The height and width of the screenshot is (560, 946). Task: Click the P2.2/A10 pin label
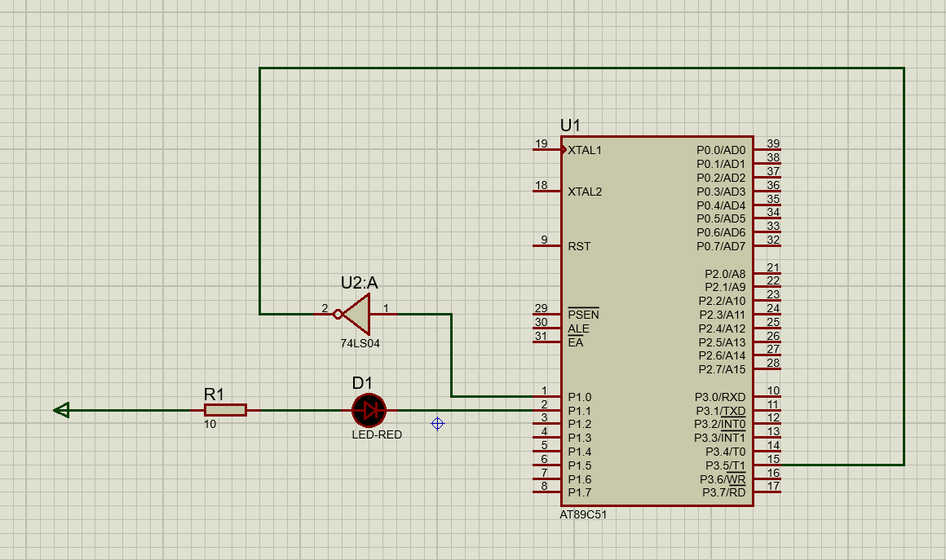[723, 302]
